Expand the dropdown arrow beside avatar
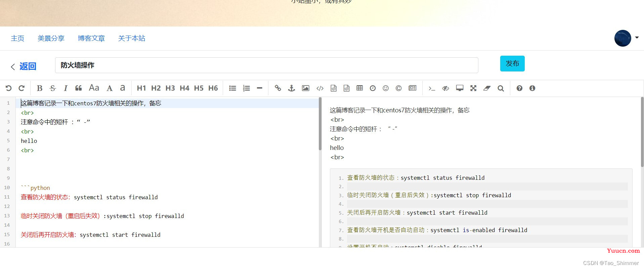The width and height of the screenshot is (644, 269). [637, 38]
